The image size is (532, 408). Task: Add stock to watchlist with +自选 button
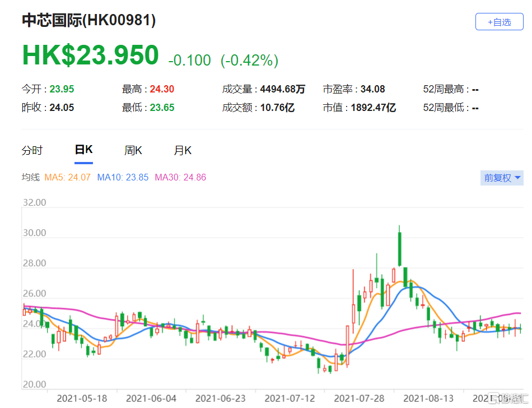coord(499,22)
